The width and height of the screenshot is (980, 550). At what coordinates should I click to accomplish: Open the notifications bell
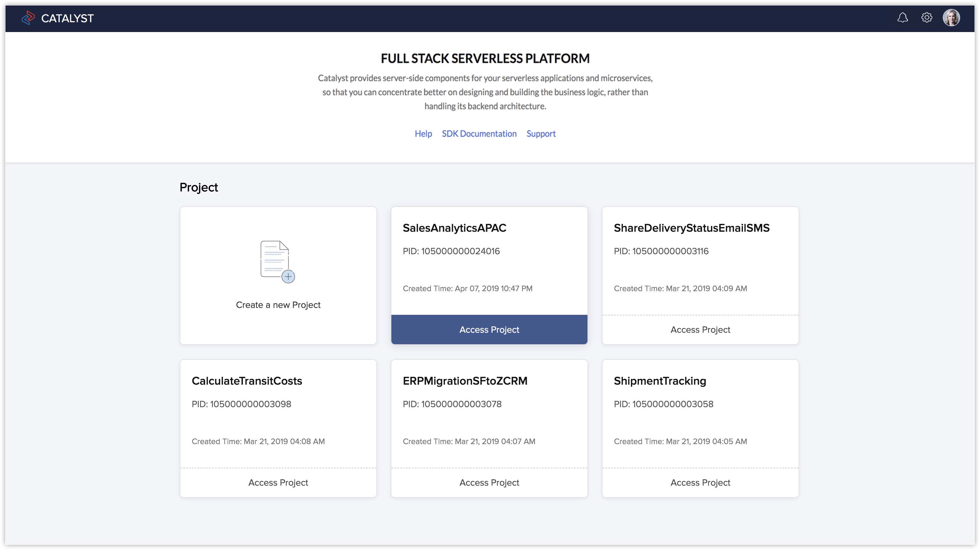(x=902, y=18)
